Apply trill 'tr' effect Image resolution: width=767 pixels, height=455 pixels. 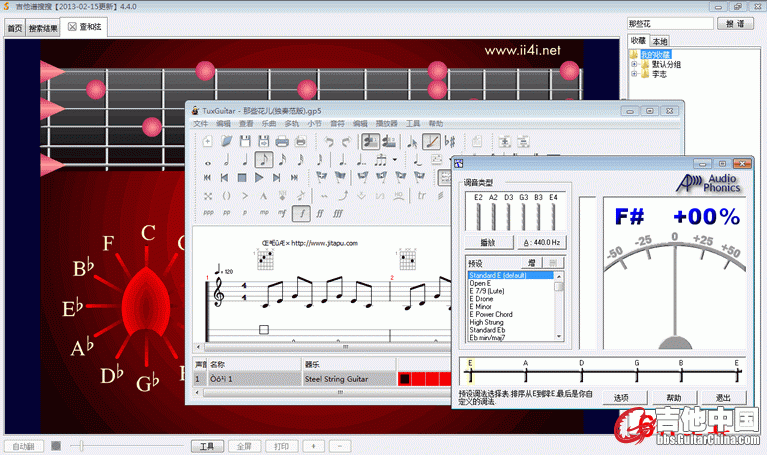pos(421,196)
